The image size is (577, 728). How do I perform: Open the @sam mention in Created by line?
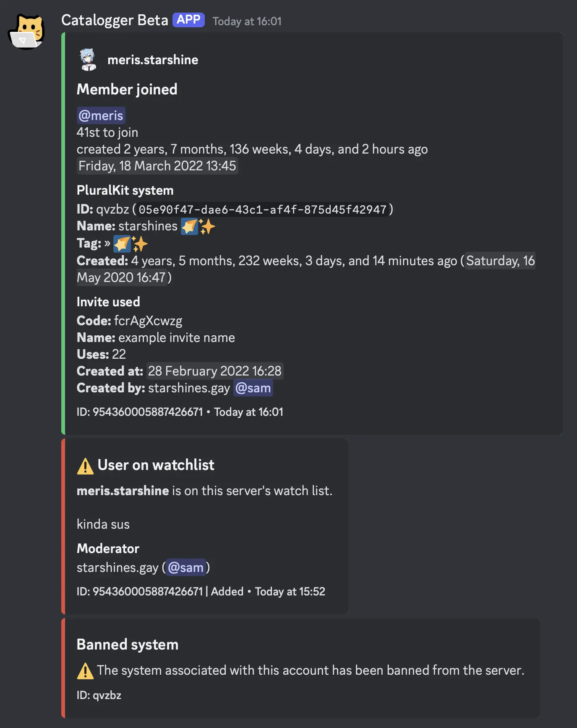tap(253, 388)
